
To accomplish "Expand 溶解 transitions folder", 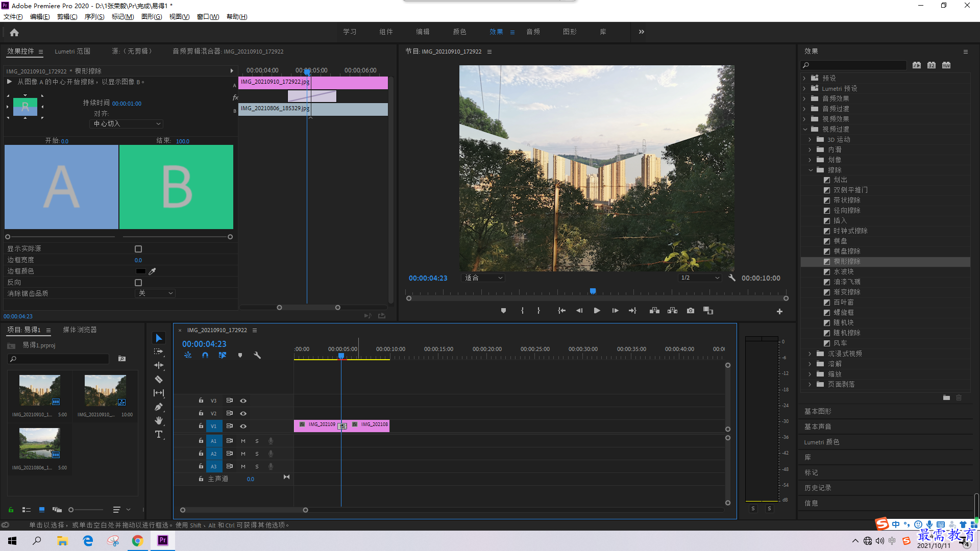I will click(810, 364).
